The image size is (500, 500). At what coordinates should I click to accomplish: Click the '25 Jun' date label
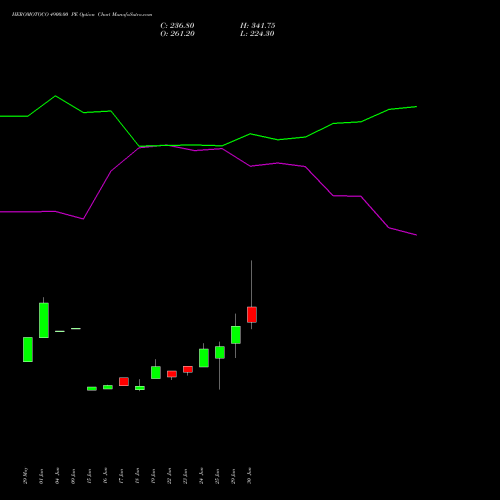(x=218, y=476)
